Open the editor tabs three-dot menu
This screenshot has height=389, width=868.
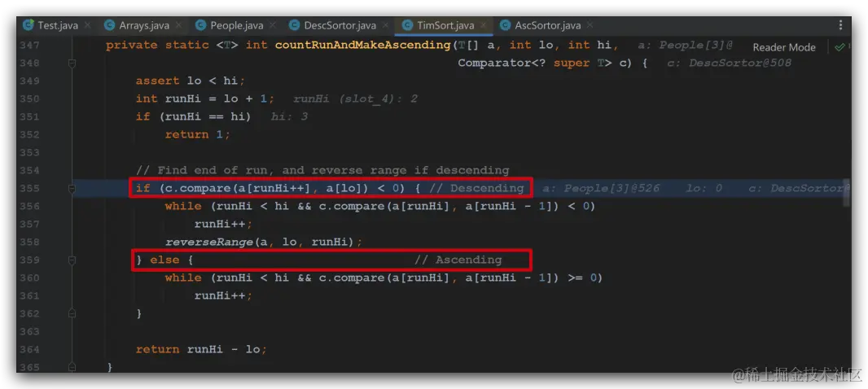click(x=841, y=25)
